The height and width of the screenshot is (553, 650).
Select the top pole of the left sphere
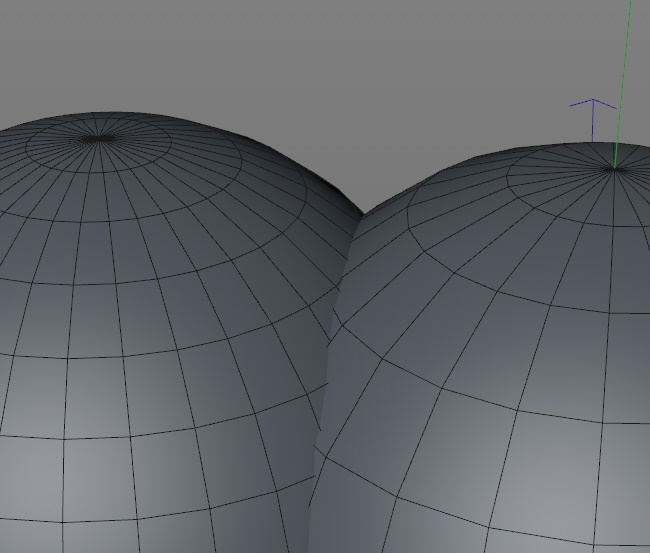[99, 139]
